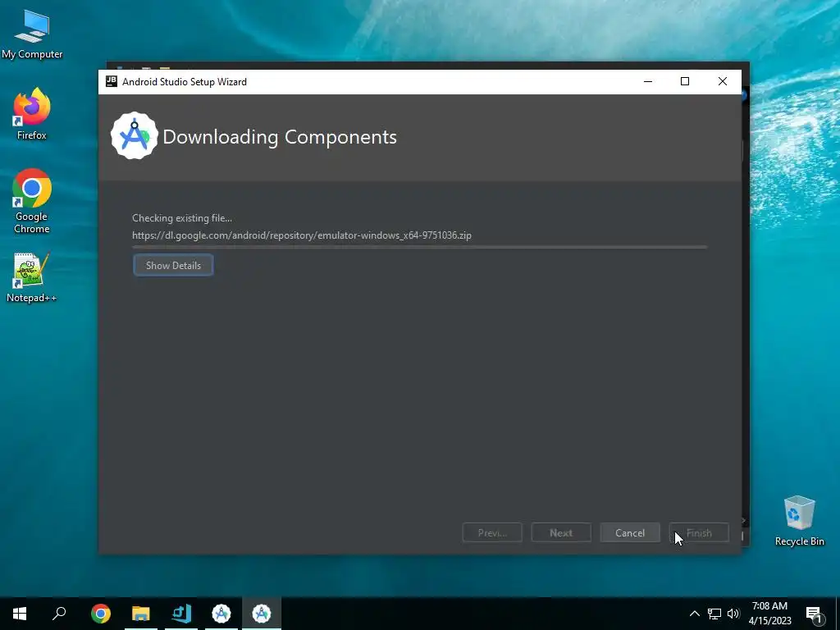Open Google Chrome desktop shortcut

coord(32,201)
